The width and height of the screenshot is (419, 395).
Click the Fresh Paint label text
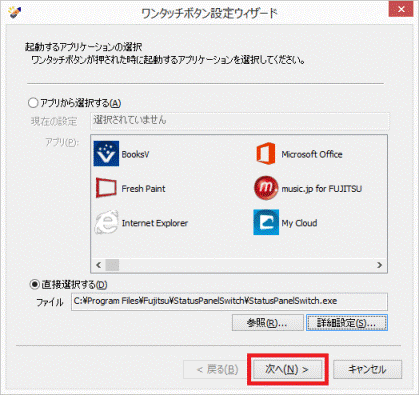pyautogui.click(x=143, y=189)
